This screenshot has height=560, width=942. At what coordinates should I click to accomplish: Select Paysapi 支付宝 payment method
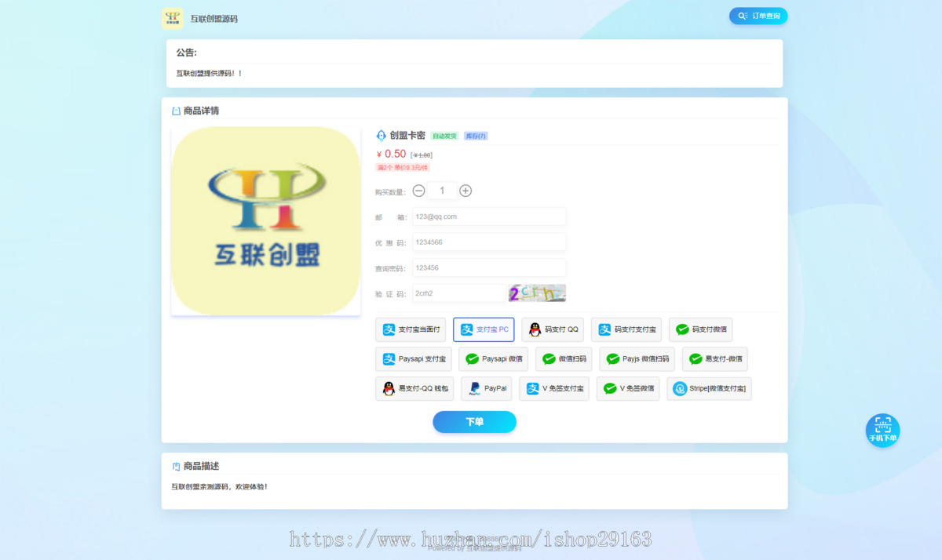[x=414, y=359]
